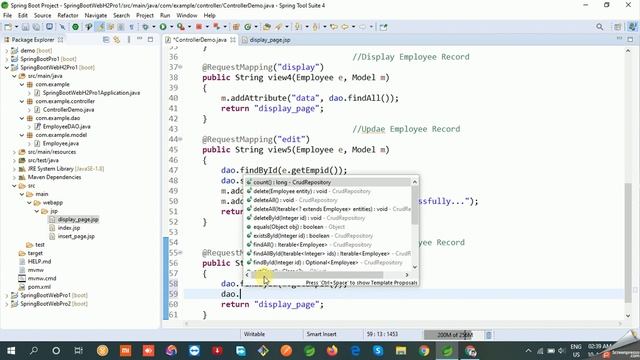Viewport: 640px width, 360px height.
Task: Select insert_page.jsp in the jsp folder
Action: (76, 236)
